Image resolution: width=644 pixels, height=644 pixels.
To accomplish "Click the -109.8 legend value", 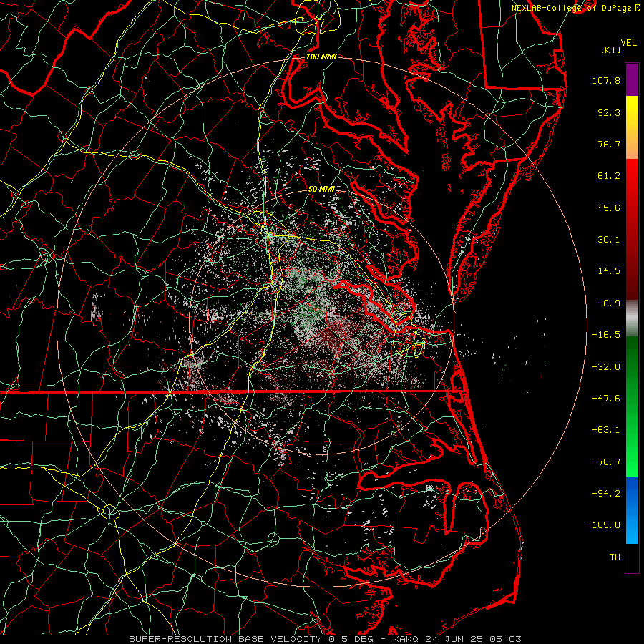I will 603,525.
